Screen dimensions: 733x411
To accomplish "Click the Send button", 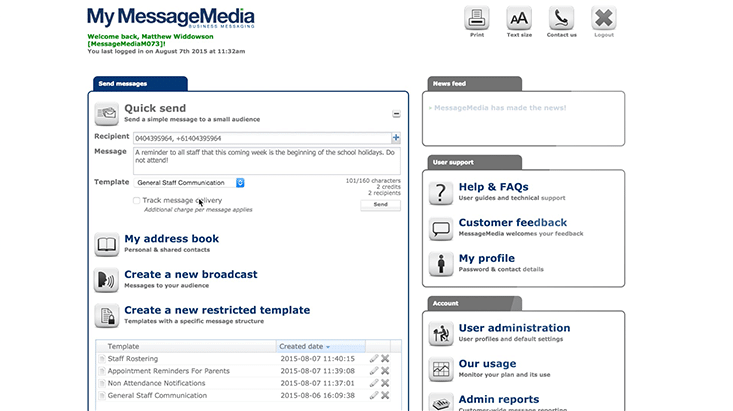I will 381,205.
